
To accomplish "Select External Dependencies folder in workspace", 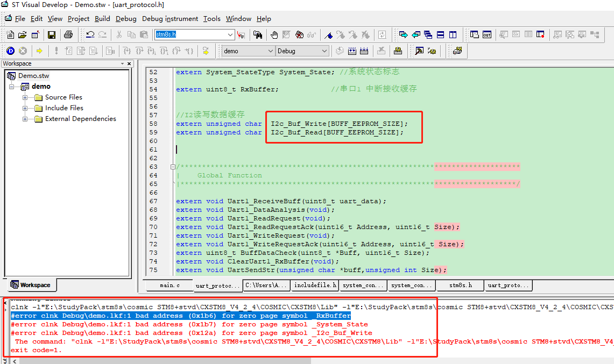I will [x=80, y=119].
